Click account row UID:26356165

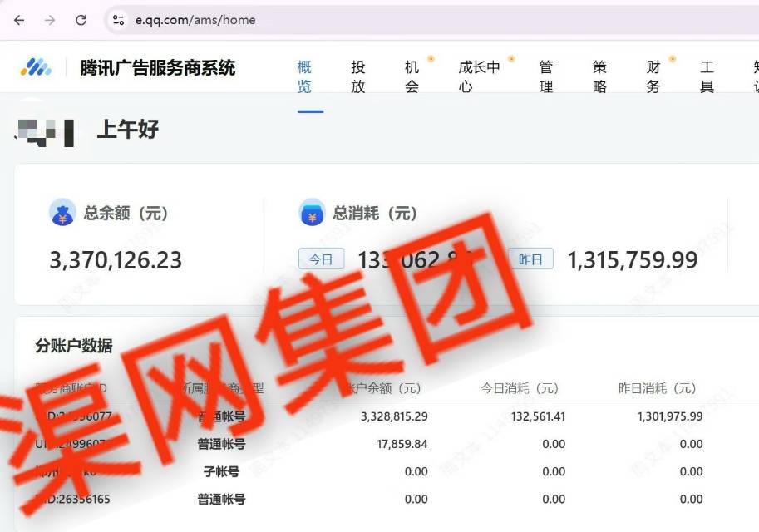tap(73, 500)
